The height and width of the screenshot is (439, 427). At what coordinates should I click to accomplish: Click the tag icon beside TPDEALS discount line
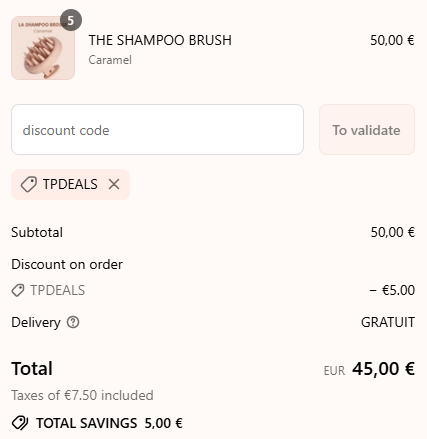click(x=18, y=290)
